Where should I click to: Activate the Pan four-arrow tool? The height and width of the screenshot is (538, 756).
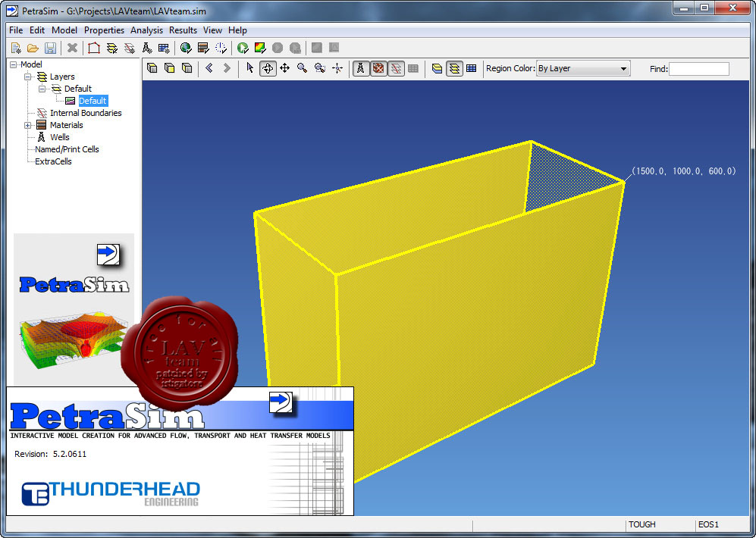(285, 68)
